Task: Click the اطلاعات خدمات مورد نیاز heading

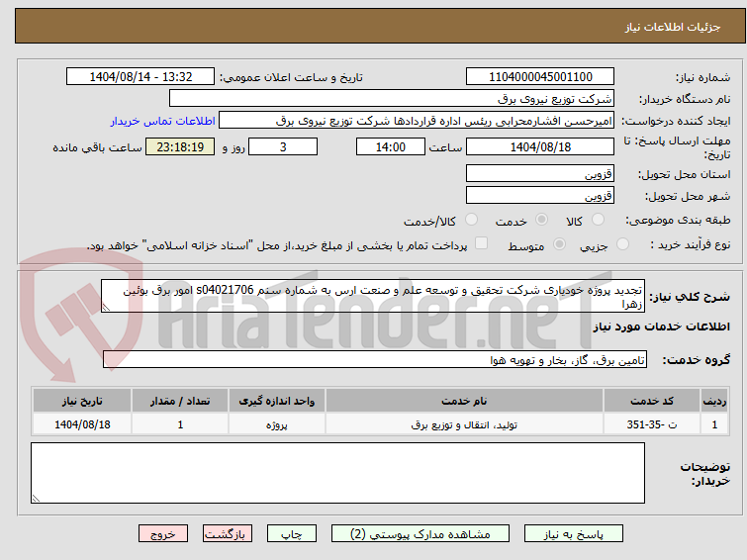Action: point(661,327)
